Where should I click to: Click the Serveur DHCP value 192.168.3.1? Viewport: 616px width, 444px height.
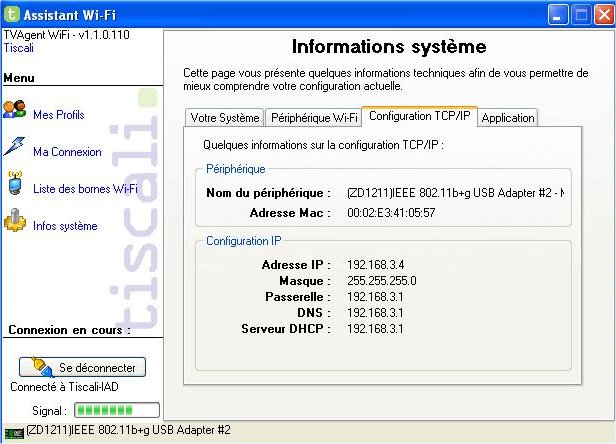(x=375, y=329)
